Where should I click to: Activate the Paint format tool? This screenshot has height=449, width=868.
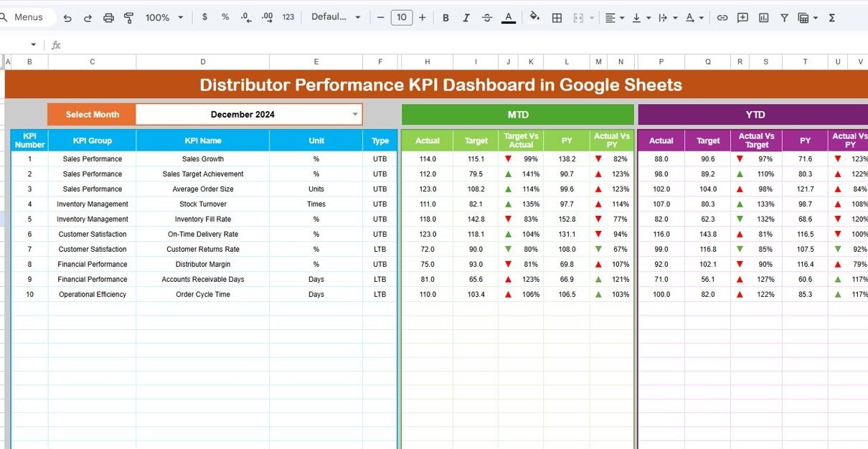click(x=129, y=17)
